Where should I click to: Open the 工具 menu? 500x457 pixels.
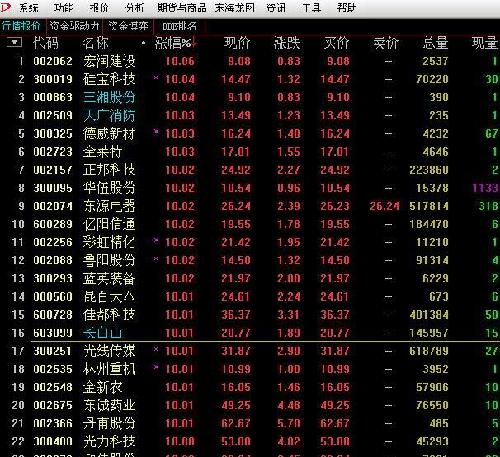point(312,7)
